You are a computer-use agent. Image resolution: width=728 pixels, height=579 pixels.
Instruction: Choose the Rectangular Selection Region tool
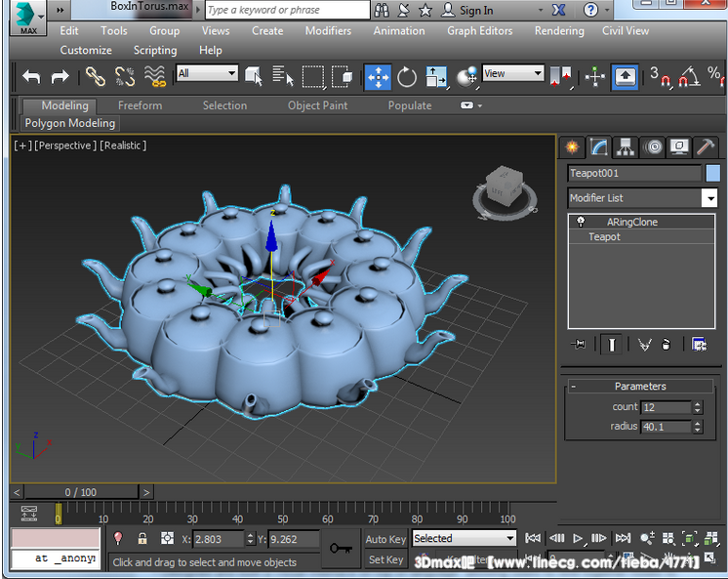(313, 77)
